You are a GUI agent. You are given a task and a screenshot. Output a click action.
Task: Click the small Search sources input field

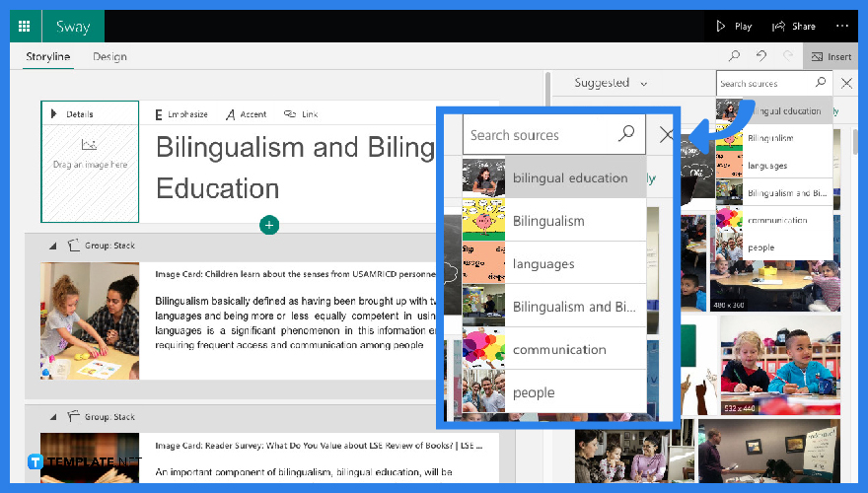coord(761,84)
